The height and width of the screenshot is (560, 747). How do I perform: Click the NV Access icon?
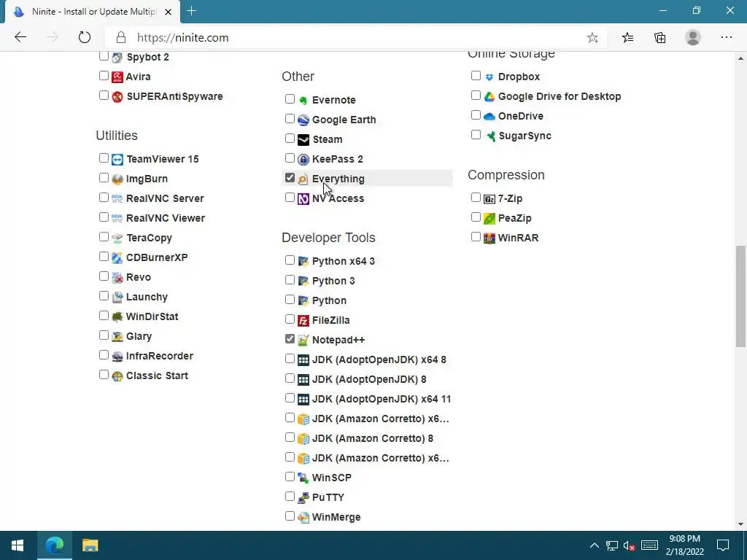point(303,198)
